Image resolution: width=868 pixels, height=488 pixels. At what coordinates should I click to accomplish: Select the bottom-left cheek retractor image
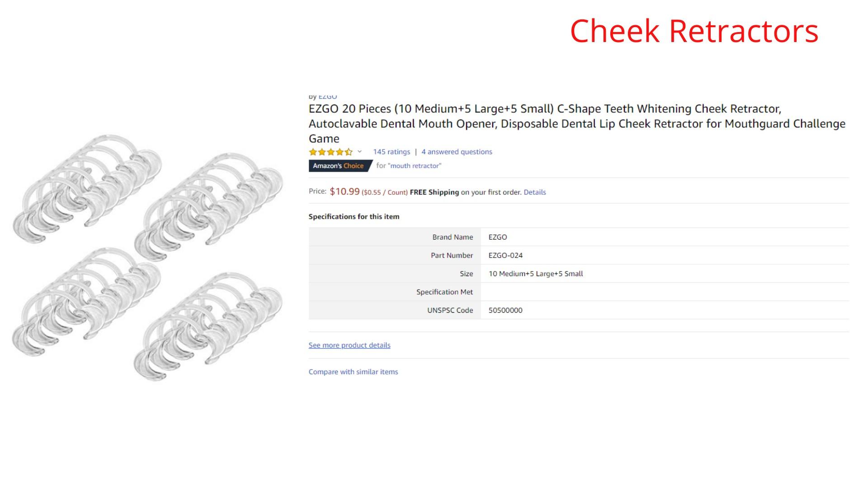pyautogui.click(x=87, y=301)
